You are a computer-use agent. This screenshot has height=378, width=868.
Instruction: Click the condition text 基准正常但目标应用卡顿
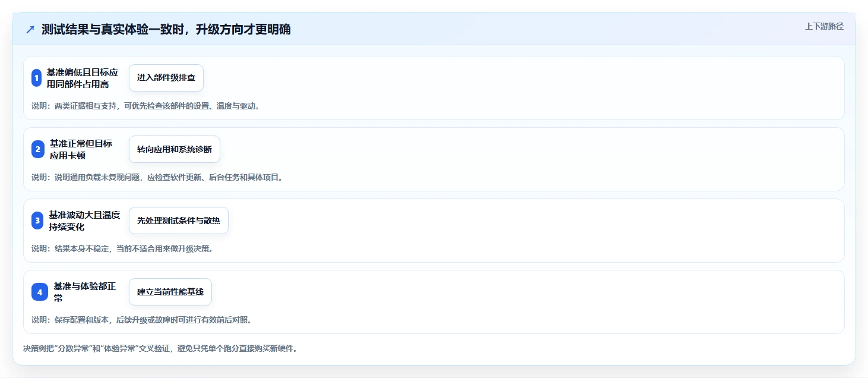[81, 149]
